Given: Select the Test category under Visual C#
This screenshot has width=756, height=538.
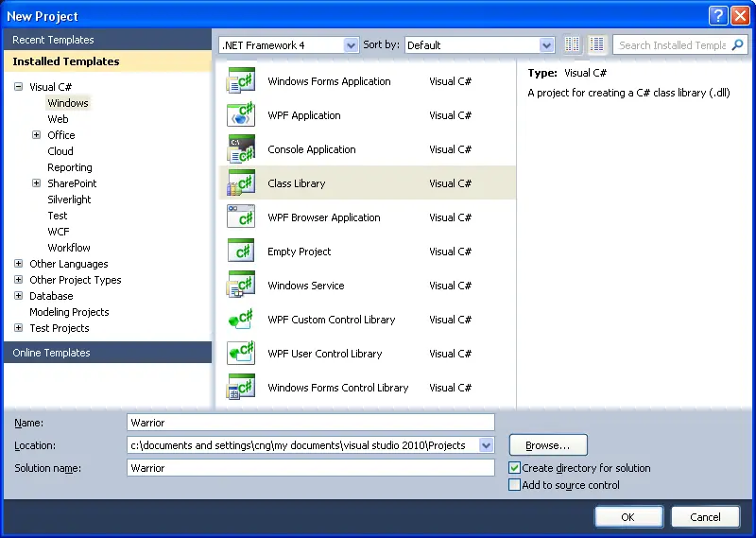Looking at the screenshot, I should coord(58,216).
